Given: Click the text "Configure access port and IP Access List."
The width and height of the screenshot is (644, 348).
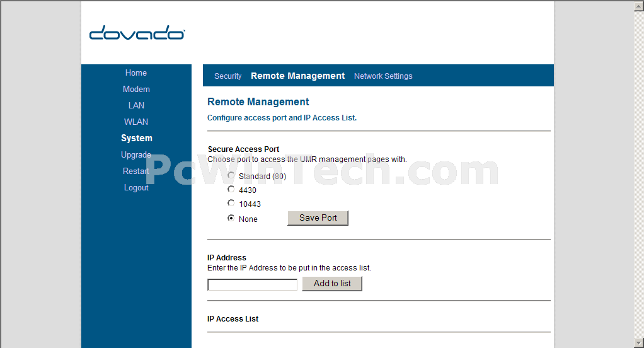Looking at the screenshot, I should [x=282, y=118].
